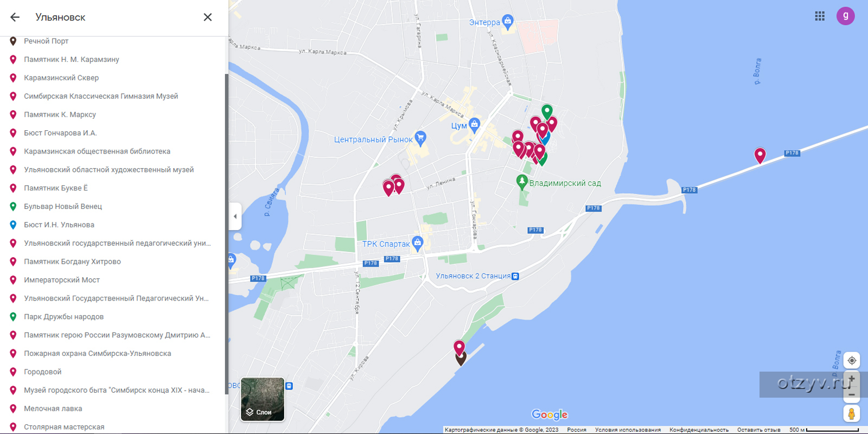Open Бульвар Новый Венец list entry
The width and height of the screenshot is (868, 434).
(62, 207)
